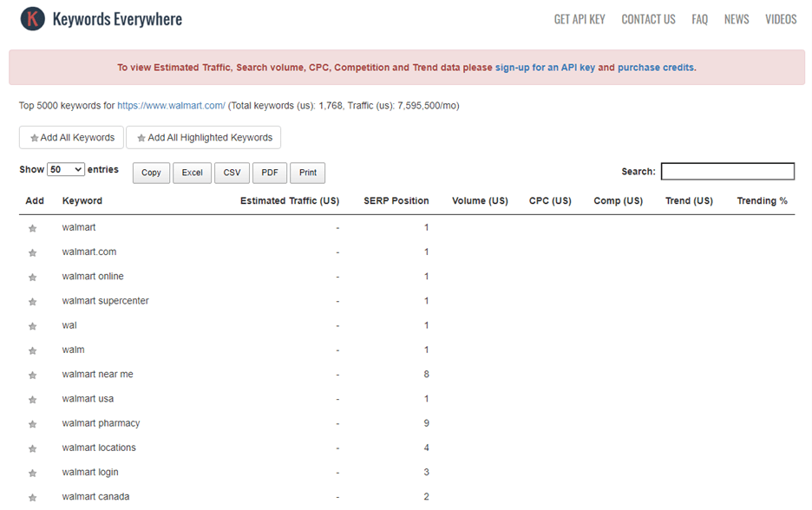Focus the Search input field
The height and width of the screenshot is (510, 812).
pyautogui.click(x=728, y=172)
